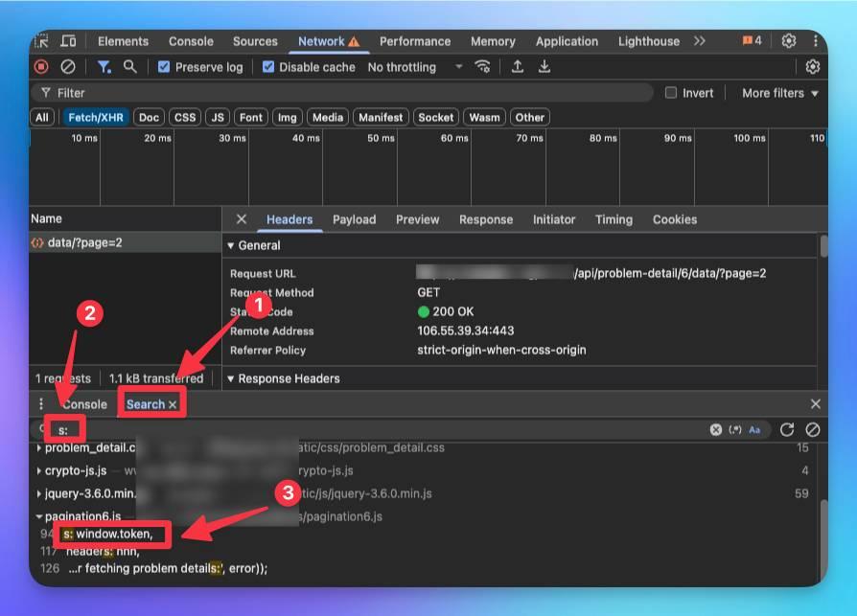Open the Payload tab
Image resolution: width=857 pixels, height=616 pixels.
pyautogui.click(x=354, y=219)
